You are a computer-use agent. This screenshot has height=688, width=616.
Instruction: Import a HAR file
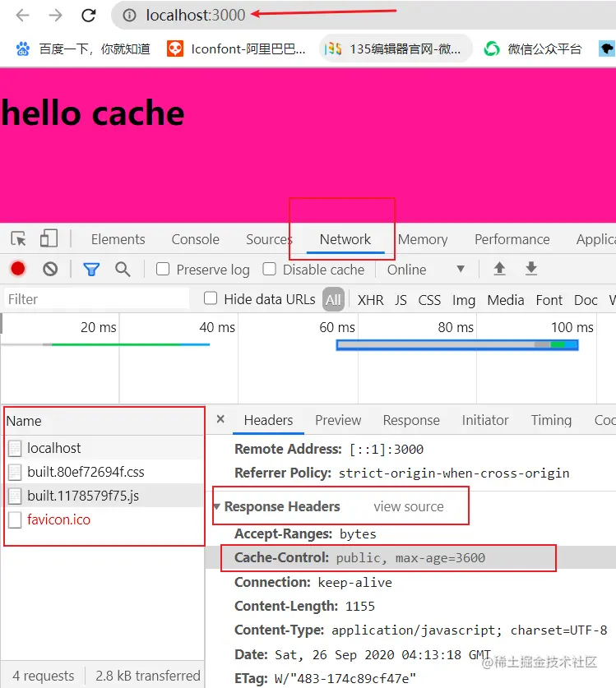click(499, 269)
